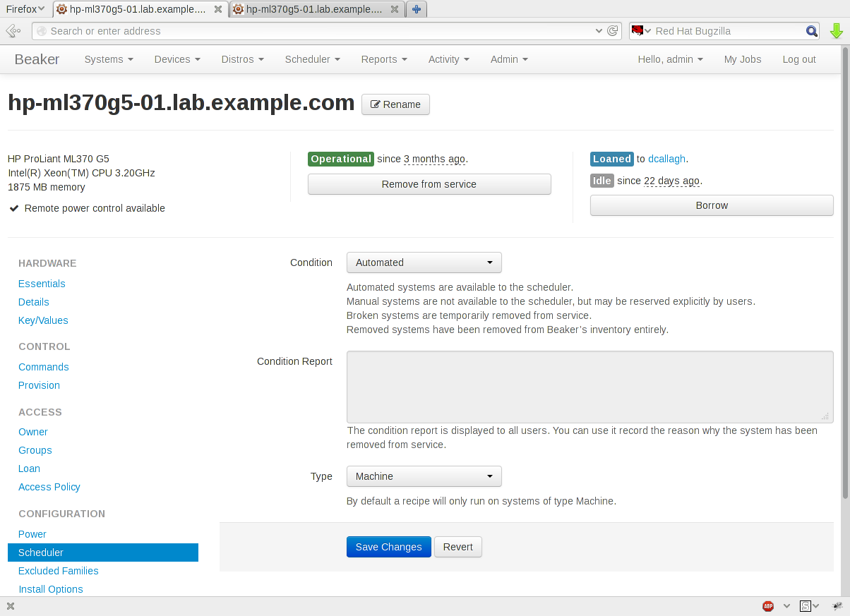Open the Groups section
Viewport: 850px width, 616px height.
click(x=35, y=450)
